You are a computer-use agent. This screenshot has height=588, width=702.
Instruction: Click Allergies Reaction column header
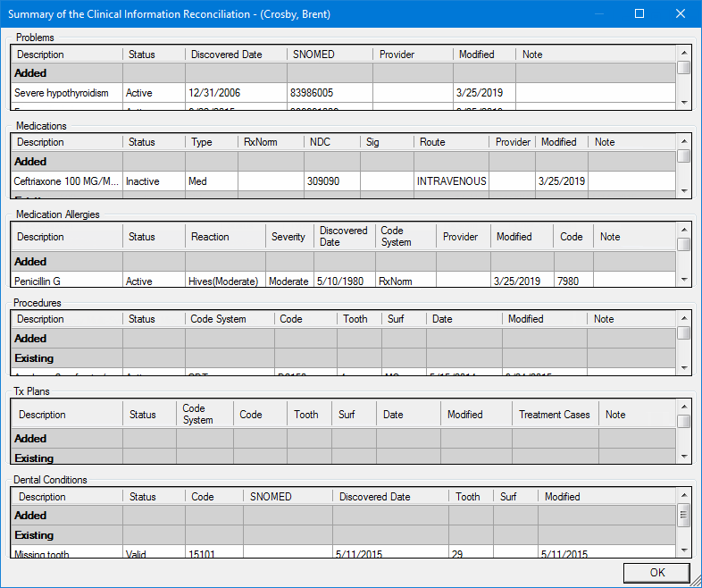click(x=225, y=237)
